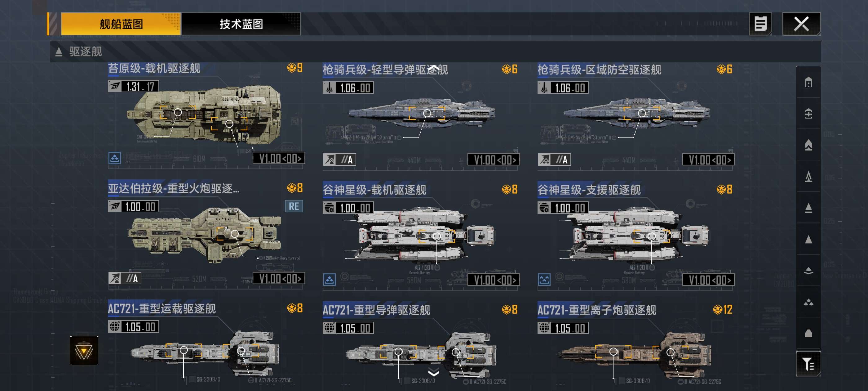
Task: Click the V1.00<00> button on 谷神星级-载机驱逐舰
Action: click(493, 280)
